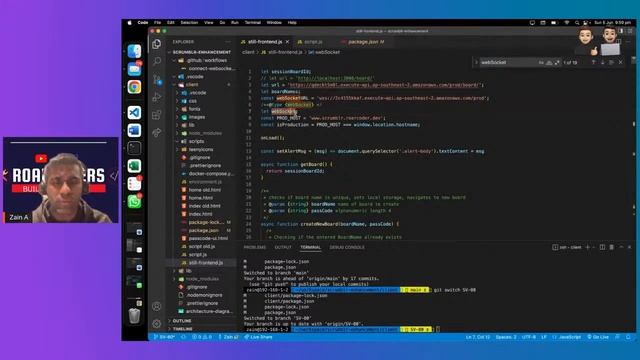Open Microsoft Word from the Dock
The width and height of the screenshot is (640, 360).
coord(134,130)
